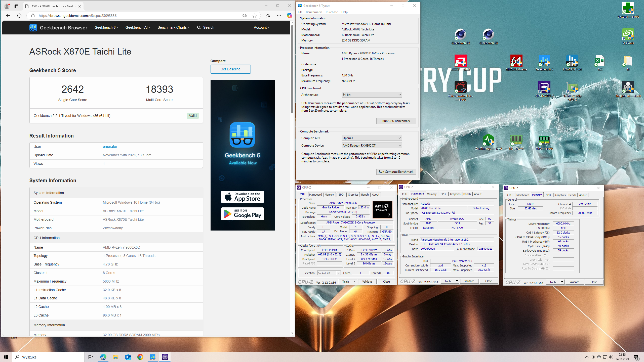Click Search in Geekbench Browser navbar

coord(206,27)
